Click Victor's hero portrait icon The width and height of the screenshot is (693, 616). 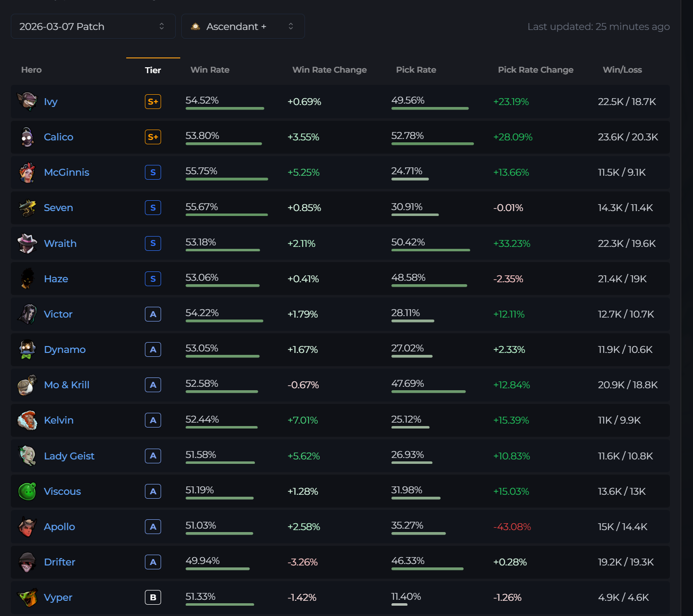tap(27, 314)
